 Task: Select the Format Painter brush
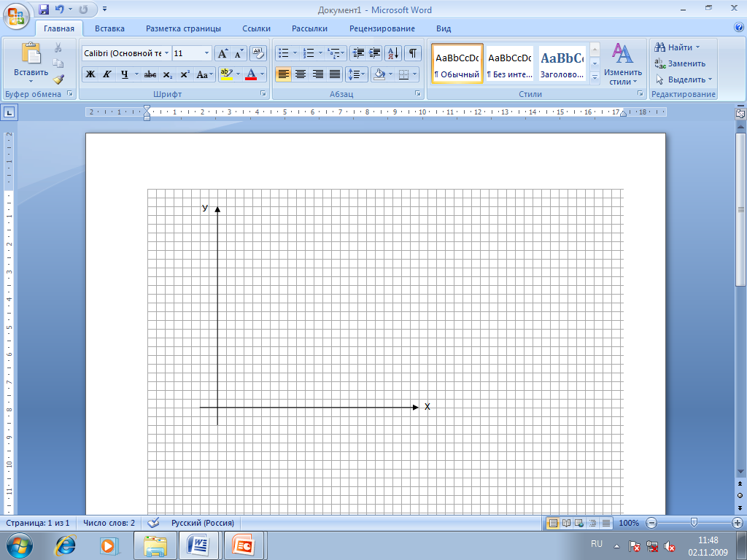[58, 79]
